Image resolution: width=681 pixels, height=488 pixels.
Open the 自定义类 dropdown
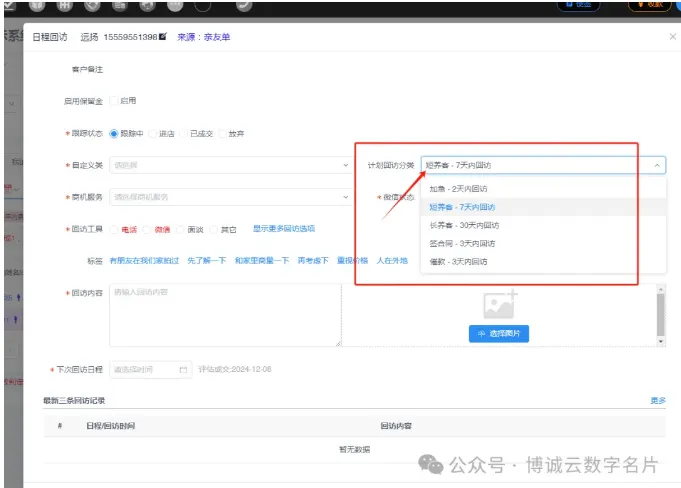tap(224, 165)
